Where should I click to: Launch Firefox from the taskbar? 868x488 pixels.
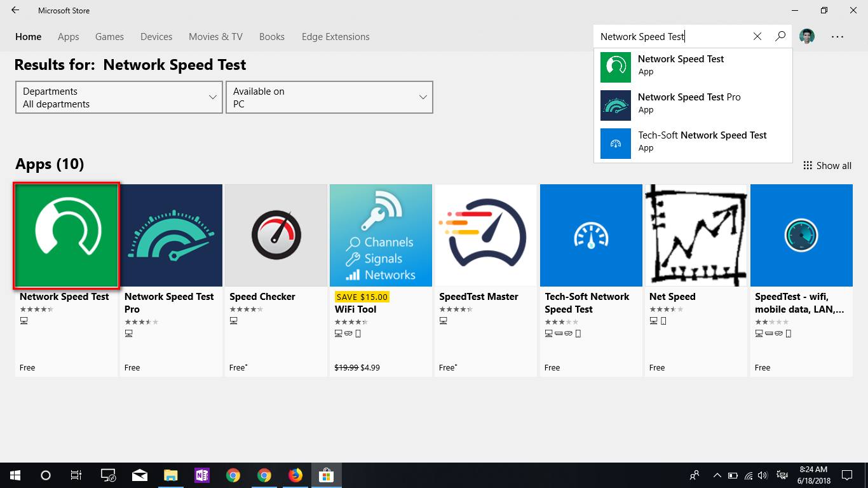coord(295,475)
